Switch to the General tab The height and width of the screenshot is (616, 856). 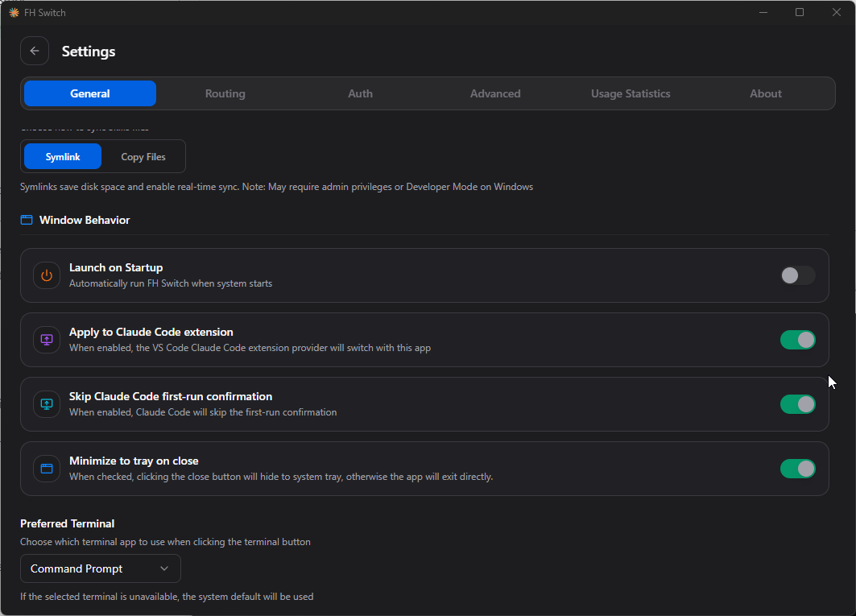click(x=90, y=93)
